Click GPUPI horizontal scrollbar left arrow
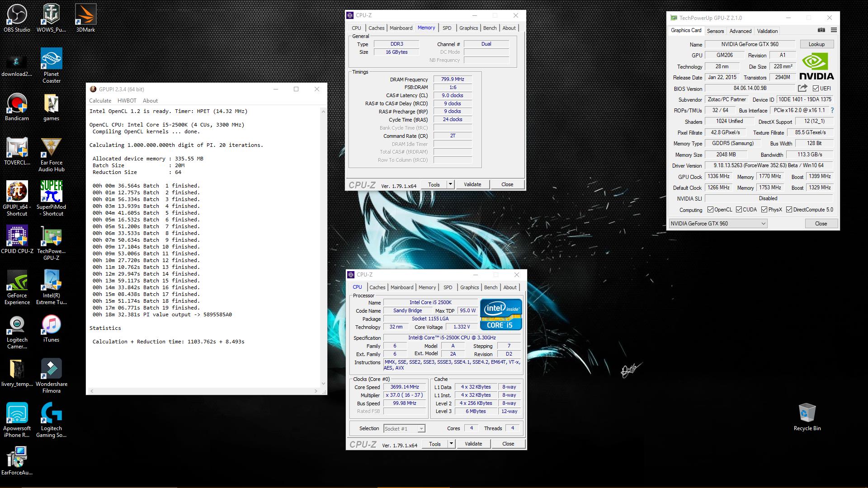The width and height of the screenshot is (868, 488). pos(92,391)
